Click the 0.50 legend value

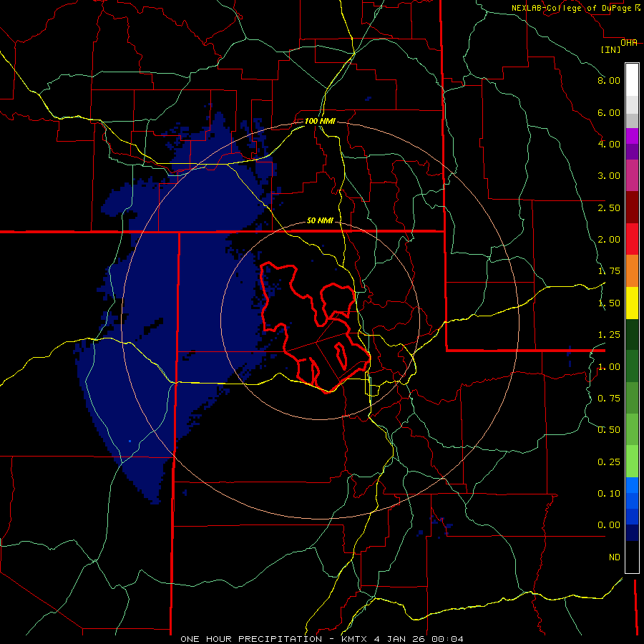(x=609, y=430)
